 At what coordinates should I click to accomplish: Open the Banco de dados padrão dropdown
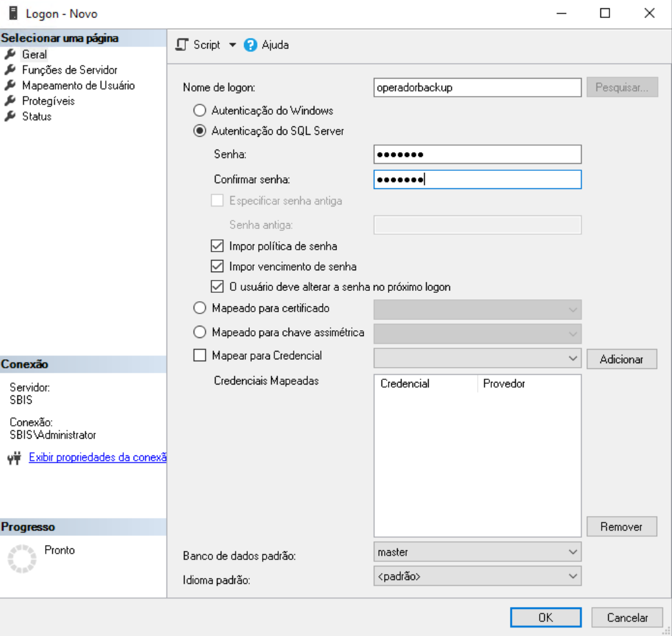[x=477, y=552]
